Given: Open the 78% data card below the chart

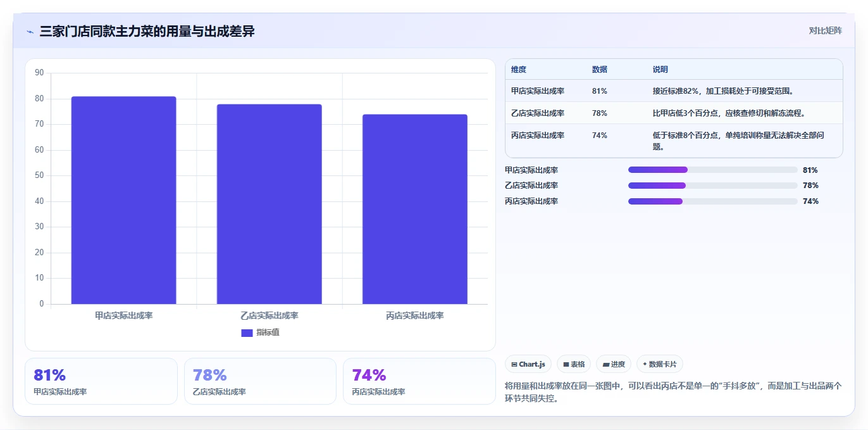Looking at the screenshot, I should (260, 381).
